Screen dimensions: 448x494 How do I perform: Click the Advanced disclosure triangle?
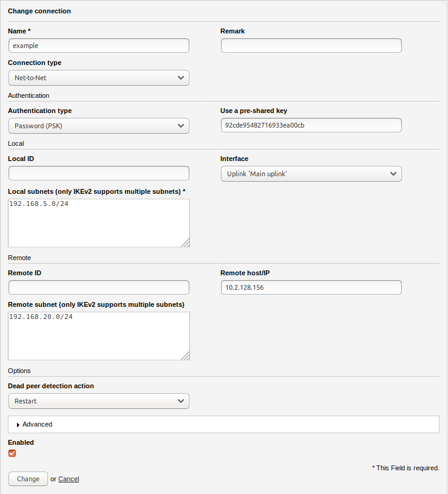[18, 425]
